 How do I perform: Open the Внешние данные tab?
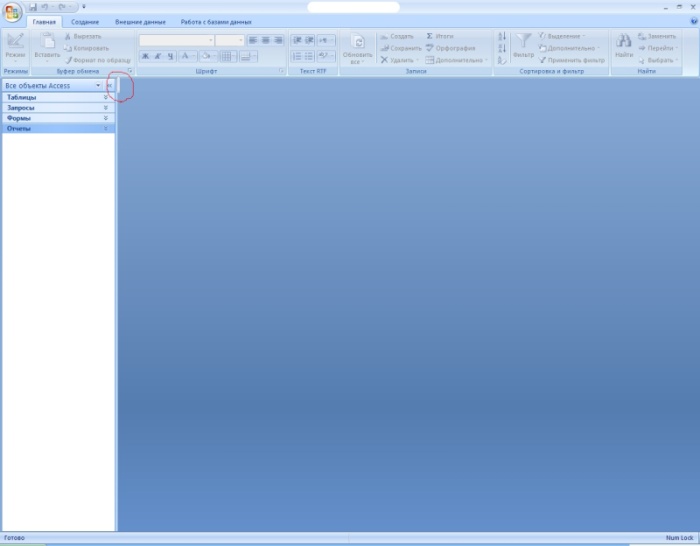click(x=140, y=22)
